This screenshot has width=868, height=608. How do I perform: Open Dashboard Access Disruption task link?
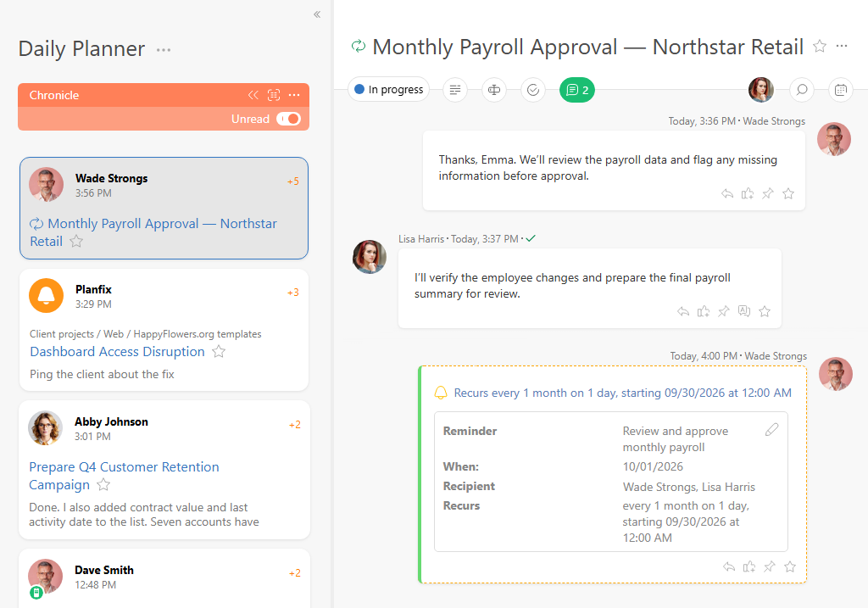pyautogui.click(x=117, y=352)
